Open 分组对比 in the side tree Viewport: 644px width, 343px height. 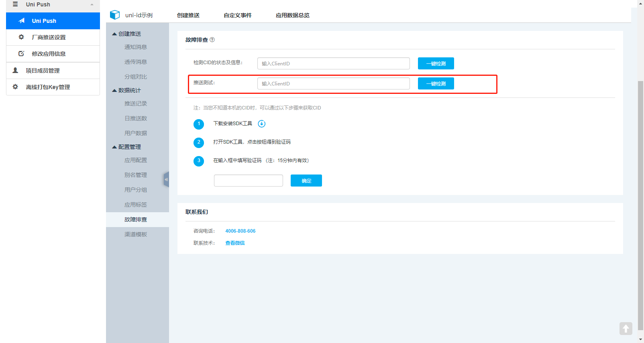(x=136, y=77)
